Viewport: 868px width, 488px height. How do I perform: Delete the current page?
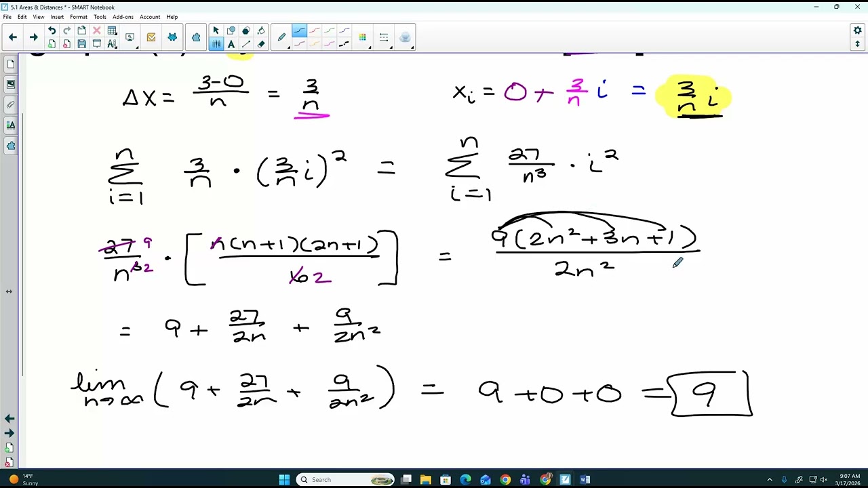click(x=66, y=44)
